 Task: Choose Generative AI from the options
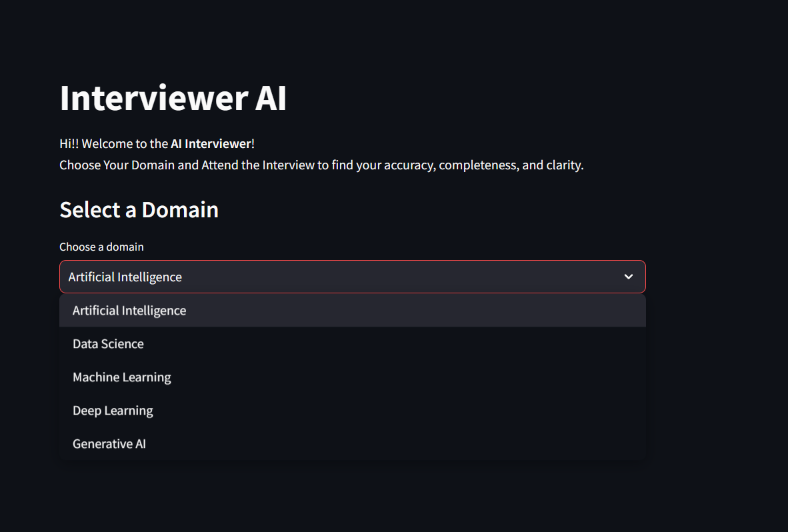coord(352,443)
